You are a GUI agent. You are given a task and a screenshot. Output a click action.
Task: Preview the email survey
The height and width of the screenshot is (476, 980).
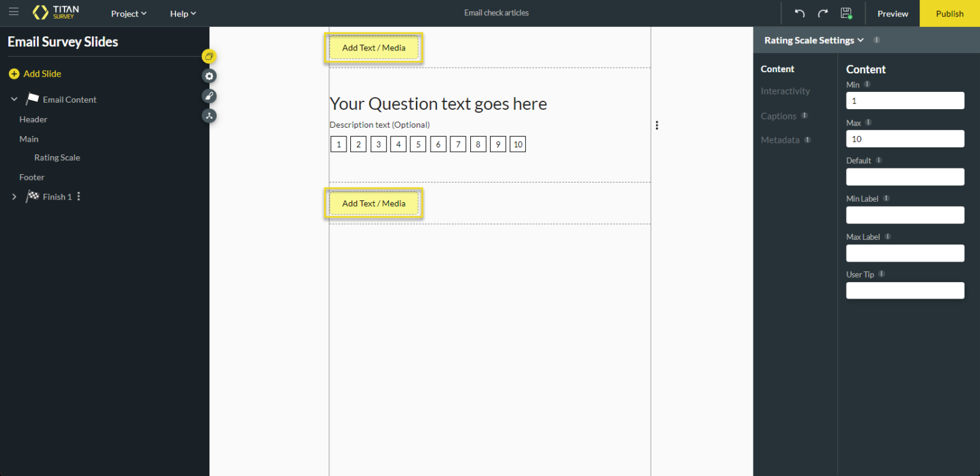click(893, 13)
